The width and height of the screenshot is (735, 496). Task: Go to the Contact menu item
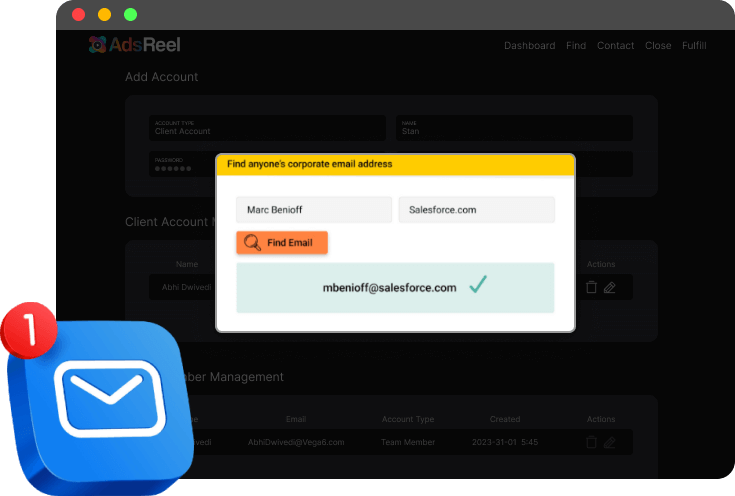point(615,46)
